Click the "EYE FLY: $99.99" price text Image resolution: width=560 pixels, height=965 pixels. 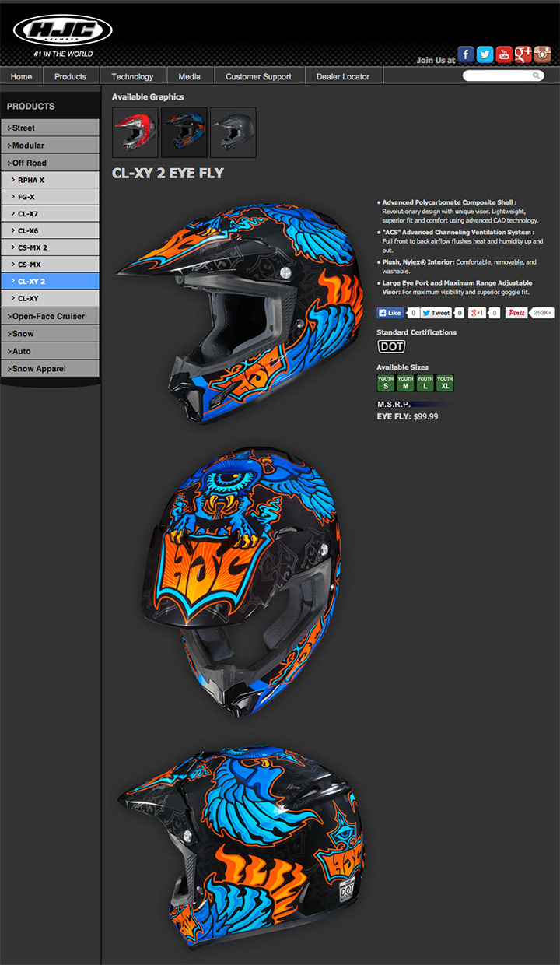click(408, 416)
